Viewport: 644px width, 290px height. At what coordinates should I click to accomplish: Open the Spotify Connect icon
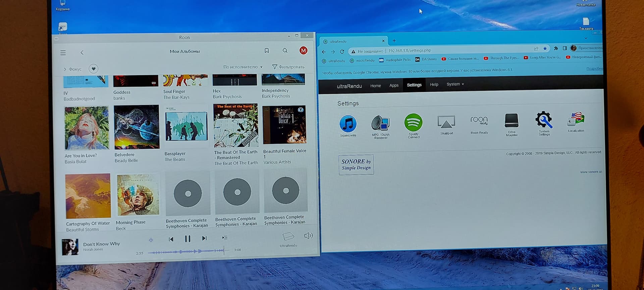pyautogui.click(x=414, y=126)
